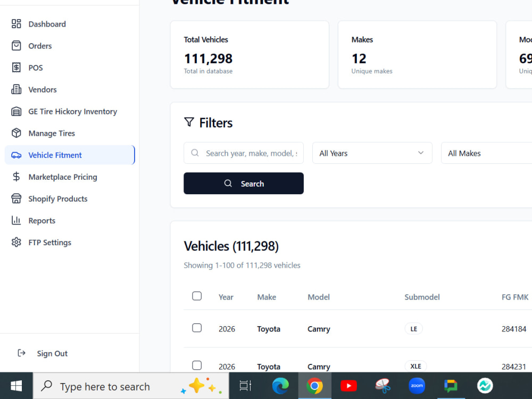Open Snipping Tool from the taskbar

click(x=383, y=386)
